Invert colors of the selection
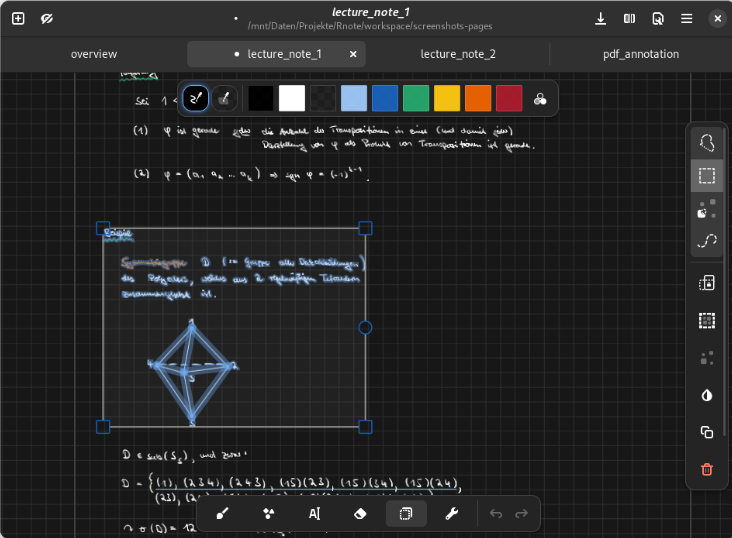Viewport: 732px width, 538px height. coord(707,395)
